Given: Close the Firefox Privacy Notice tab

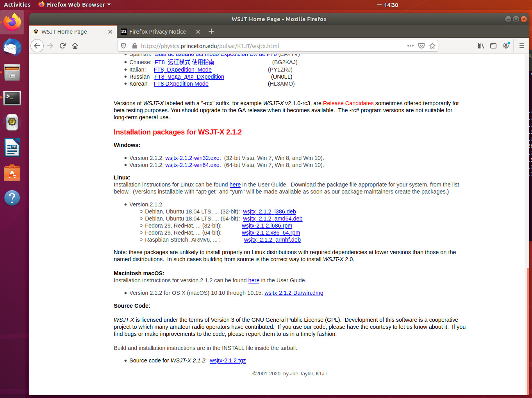Looking at the screenshot, I should click(x=198, y=32).
